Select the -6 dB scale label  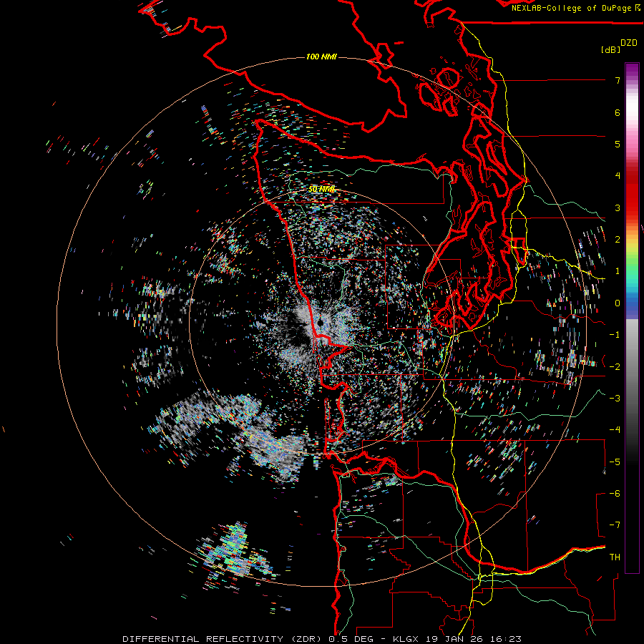coord(615,494)
